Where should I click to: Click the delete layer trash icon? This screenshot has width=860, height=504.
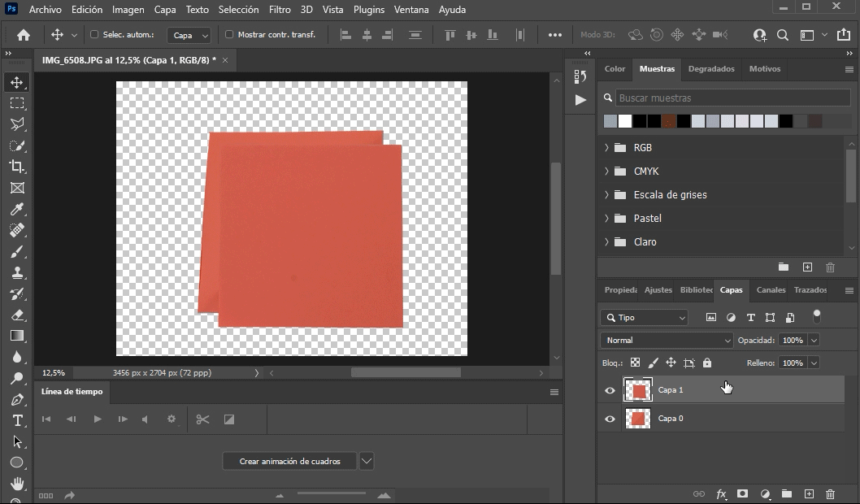830,493
